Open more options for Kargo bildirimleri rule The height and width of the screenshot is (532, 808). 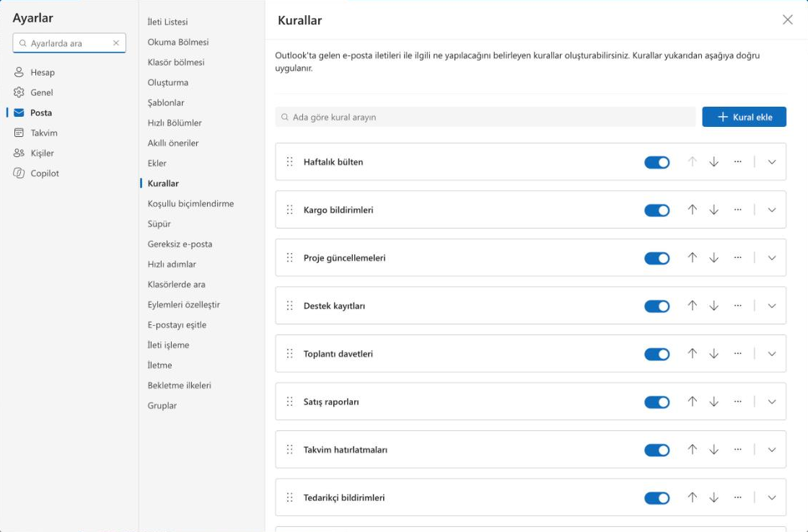(737, 210)
